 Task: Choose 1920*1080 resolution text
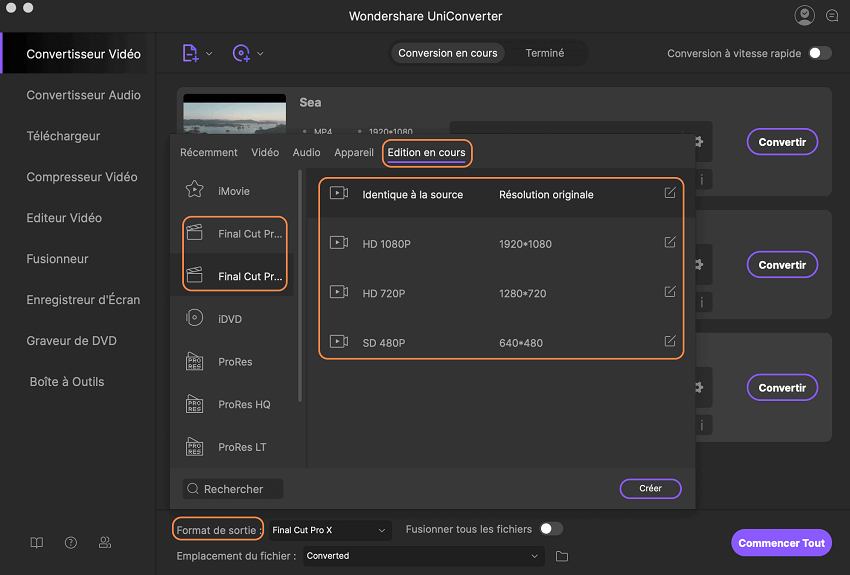[525, 244]
